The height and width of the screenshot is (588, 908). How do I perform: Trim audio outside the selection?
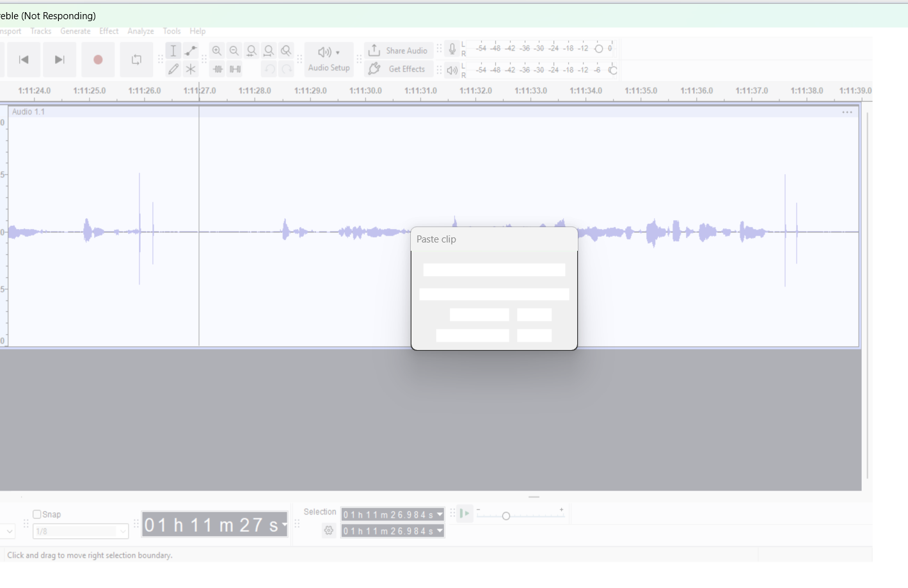pos(218,69)
